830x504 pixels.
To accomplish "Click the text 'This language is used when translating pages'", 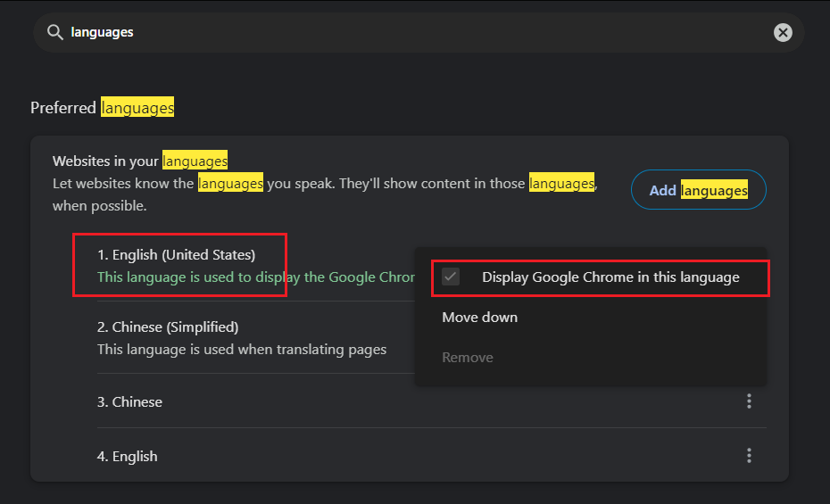I will pos(242,350).
